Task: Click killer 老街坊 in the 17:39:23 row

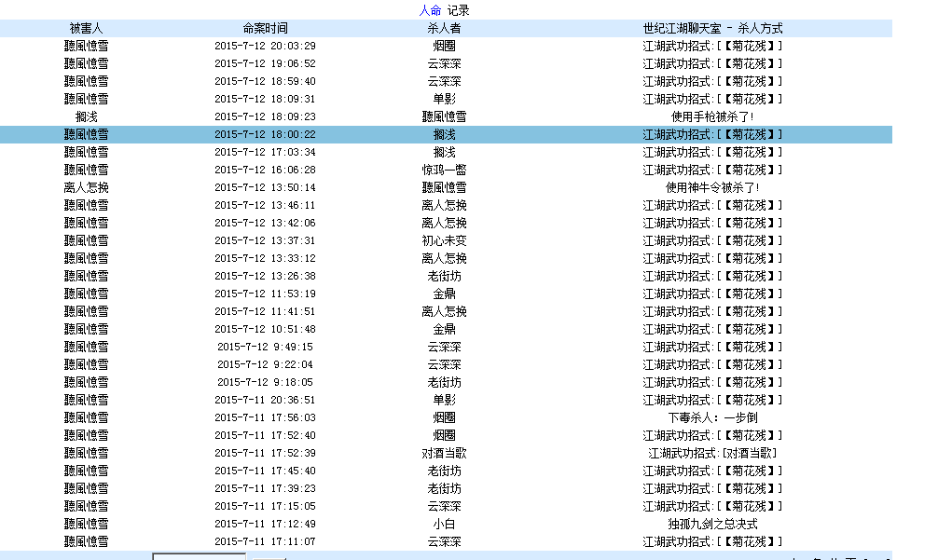Action: coord(444,489)
